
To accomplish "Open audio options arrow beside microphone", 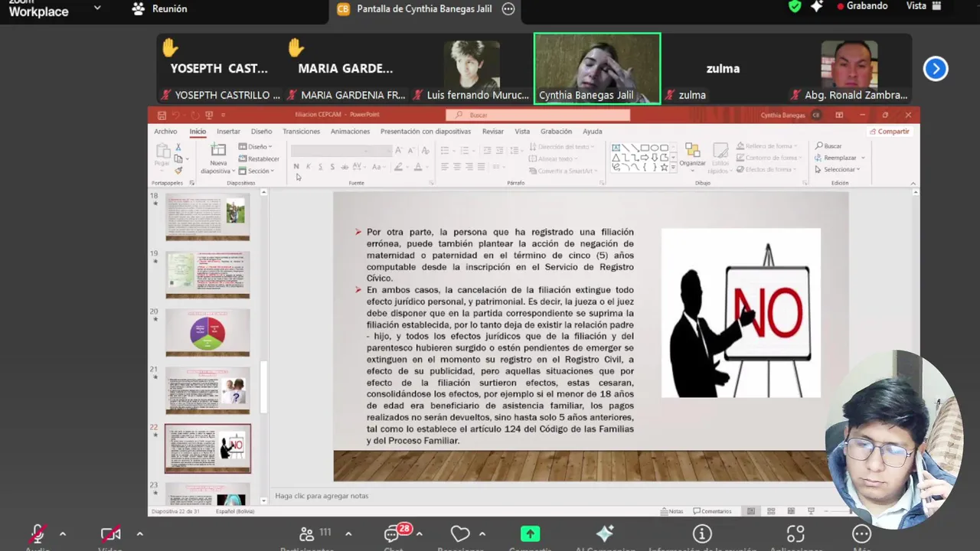I will coord(63,533).
